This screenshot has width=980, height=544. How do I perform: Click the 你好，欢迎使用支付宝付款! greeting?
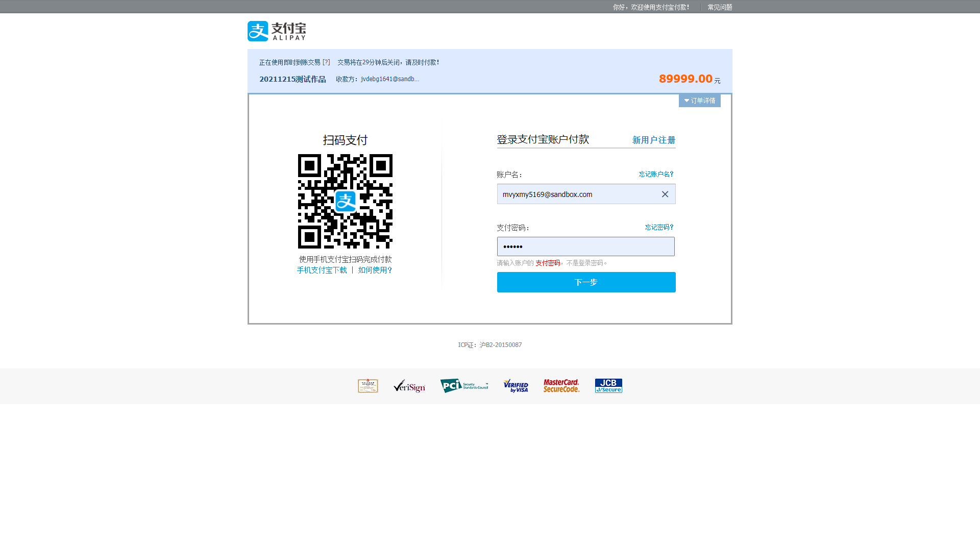pos(651,7)
